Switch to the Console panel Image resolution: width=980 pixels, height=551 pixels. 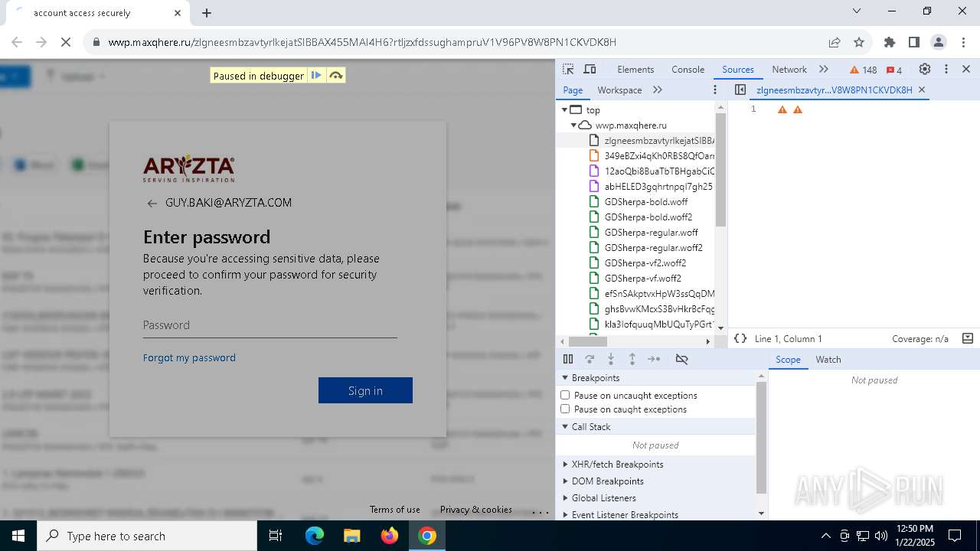(688, 69)
